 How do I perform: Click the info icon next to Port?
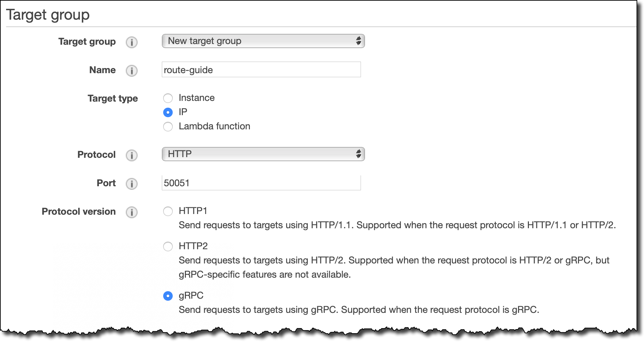[132, 184]
